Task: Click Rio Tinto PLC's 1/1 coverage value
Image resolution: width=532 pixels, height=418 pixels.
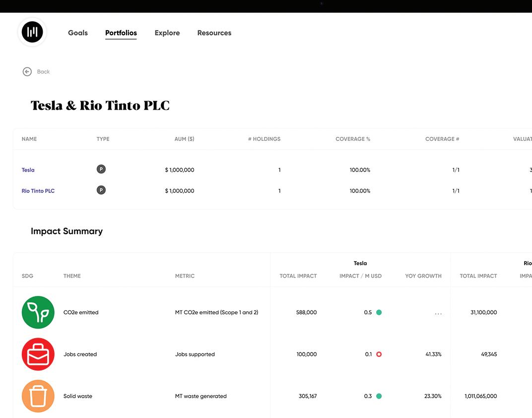Action: (456, 191)
